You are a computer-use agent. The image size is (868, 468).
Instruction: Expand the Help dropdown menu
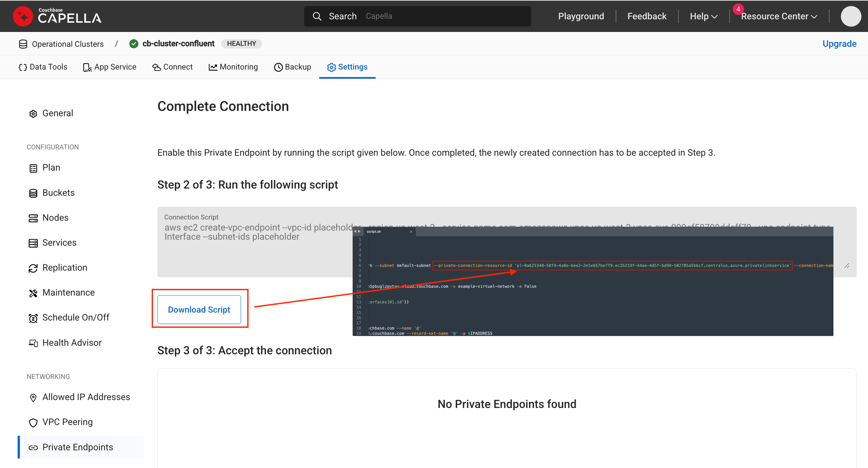point(704,16)
